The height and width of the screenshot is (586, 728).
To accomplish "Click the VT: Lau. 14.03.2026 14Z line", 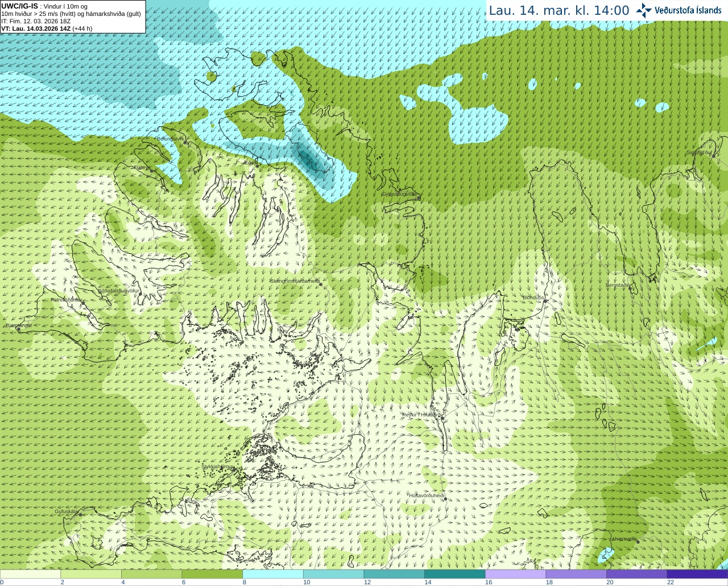I will 47,28.
